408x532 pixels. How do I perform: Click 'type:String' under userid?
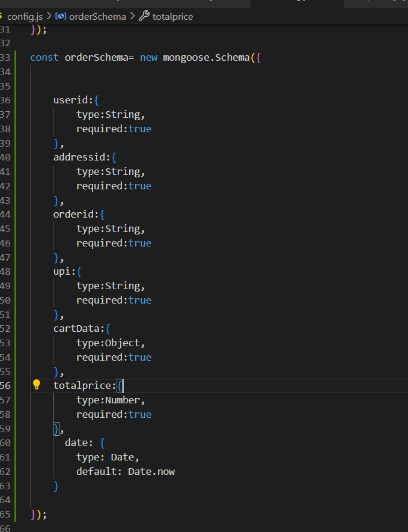coord(108,115)
